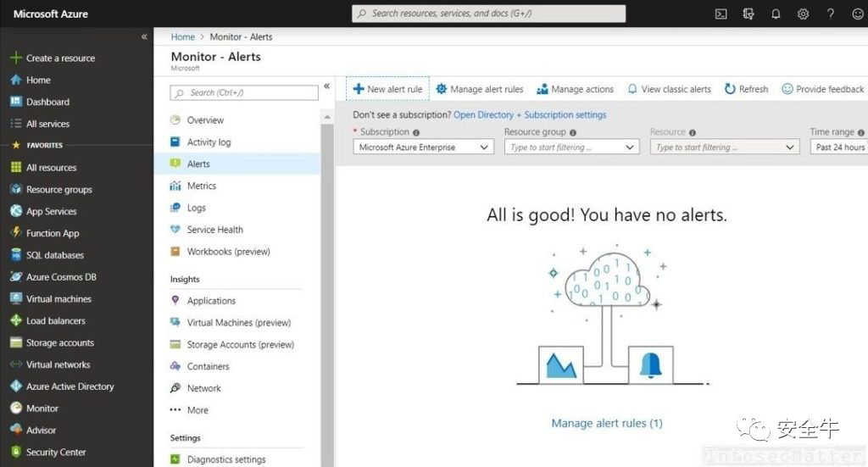Open Directory and subscription filter icon
Viewport: 868px width, 467px height.
point(748,14)
